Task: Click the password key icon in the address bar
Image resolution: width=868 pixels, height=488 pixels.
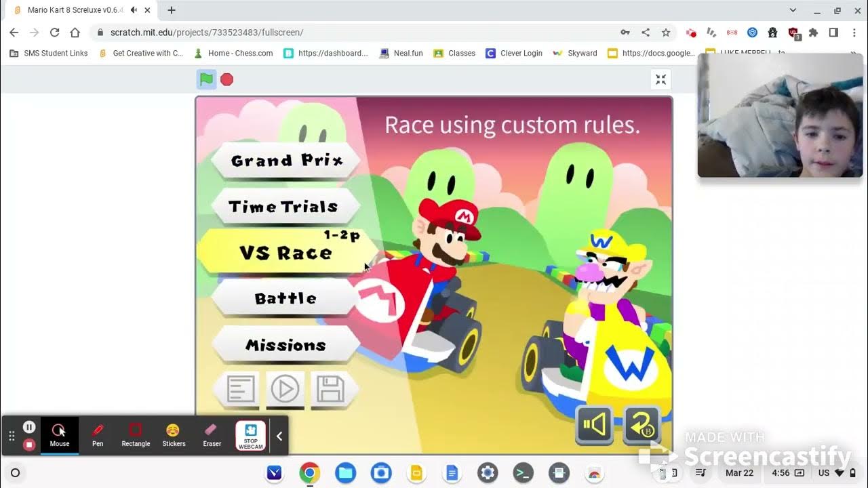Action: tap(625, 33)
